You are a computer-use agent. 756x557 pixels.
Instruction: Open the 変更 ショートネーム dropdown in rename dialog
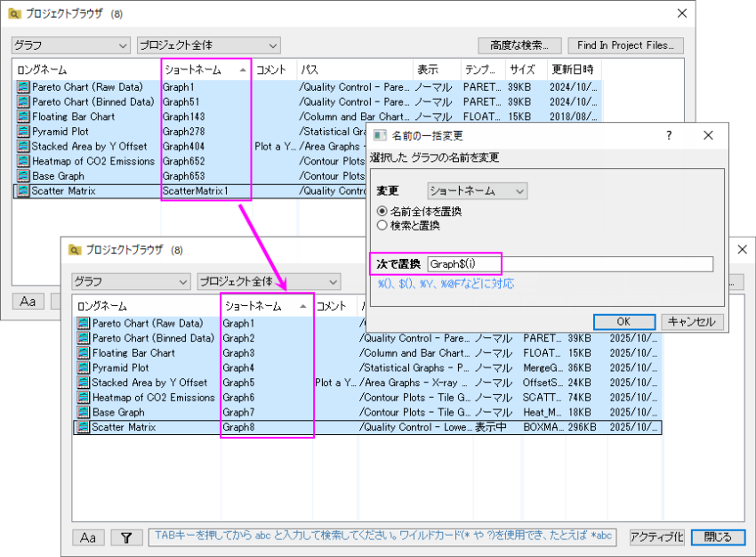tap(478, 191)
